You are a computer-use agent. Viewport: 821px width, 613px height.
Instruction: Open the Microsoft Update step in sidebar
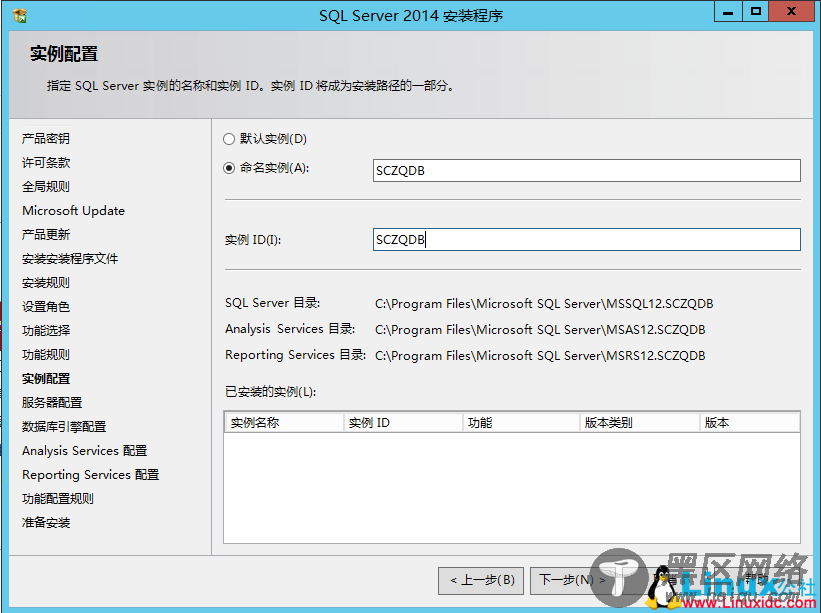73,211
